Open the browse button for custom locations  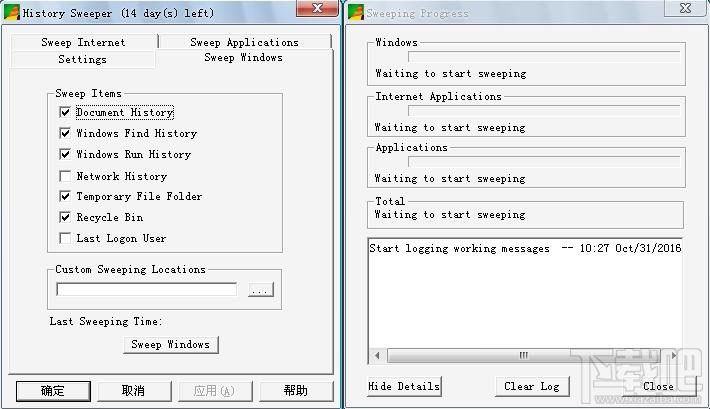(261, 290)
